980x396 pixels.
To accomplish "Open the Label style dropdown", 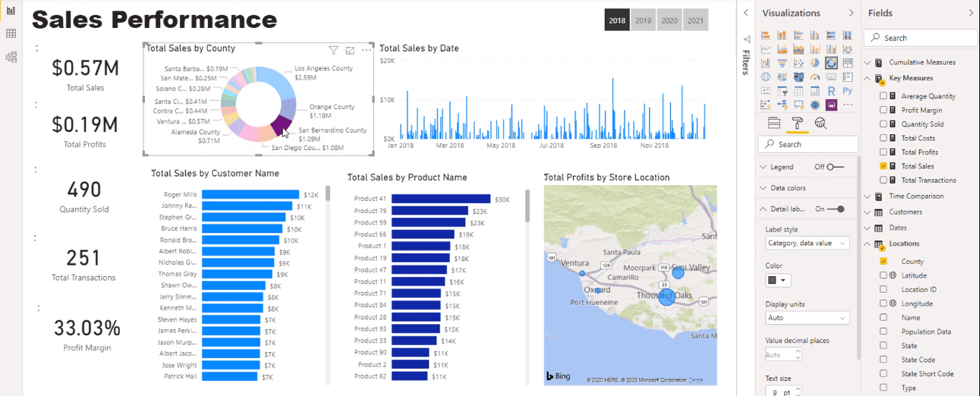I will [807, 243].
